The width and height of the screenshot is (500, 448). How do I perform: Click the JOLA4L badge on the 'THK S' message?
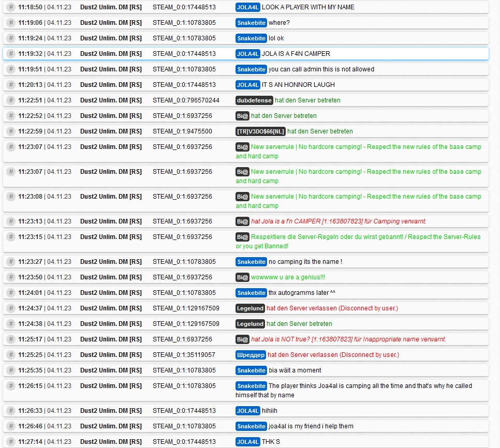(247, 442)
